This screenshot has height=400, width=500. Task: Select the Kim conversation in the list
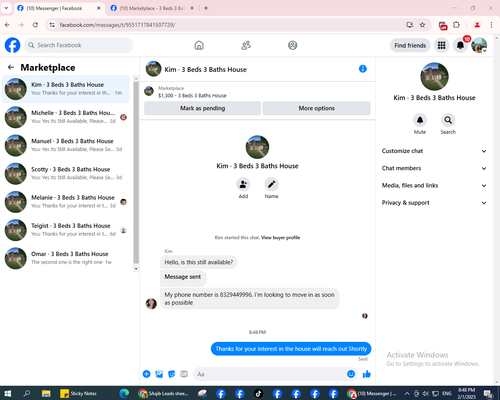pos(66,89)
